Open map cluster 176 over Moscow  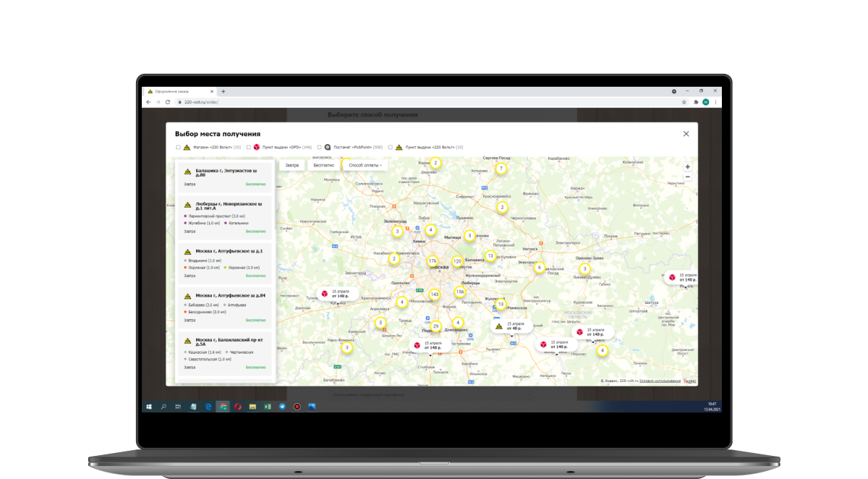(x=433, y=260)
